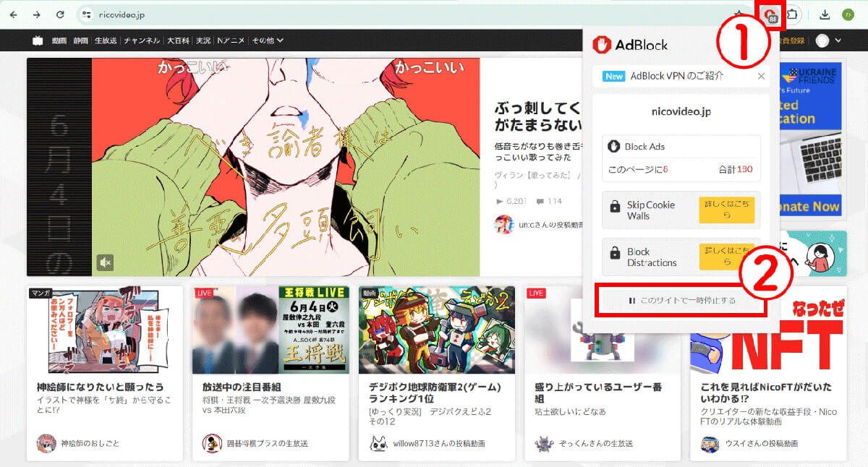Click the これを見ればNicoFTがだいたいわかる title
The height and width of the screenshot is (467, 868).
click(x=765, y=393)
